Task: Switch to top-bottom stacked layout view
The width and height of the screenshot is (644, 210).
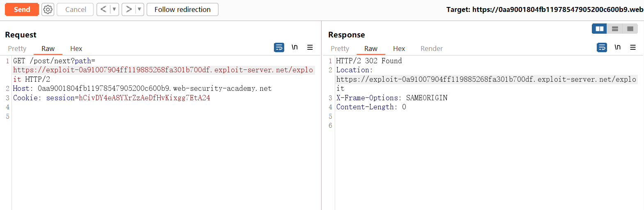Action: [615, 29]
